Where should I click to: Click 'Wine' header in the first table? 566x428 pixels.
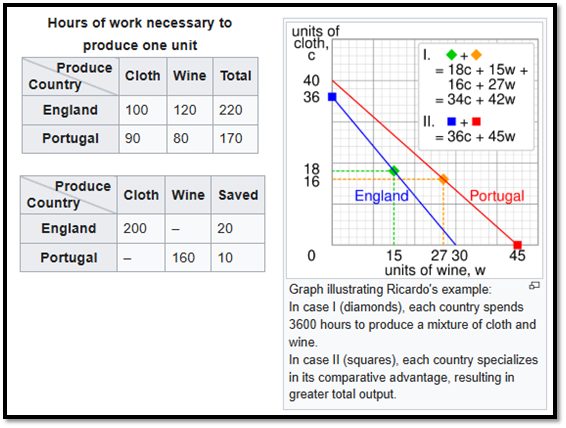(190, 76)
